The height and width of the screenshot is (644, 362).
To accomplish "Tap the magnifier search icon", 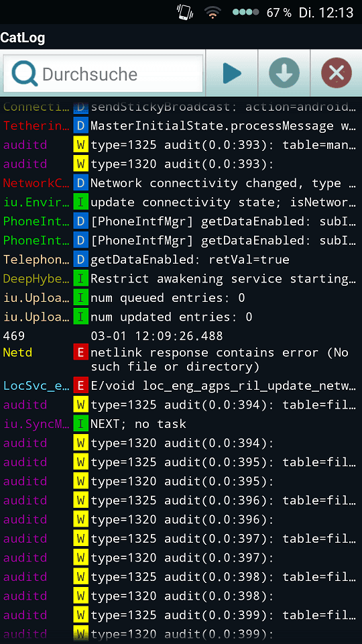I will coord(25,74).
